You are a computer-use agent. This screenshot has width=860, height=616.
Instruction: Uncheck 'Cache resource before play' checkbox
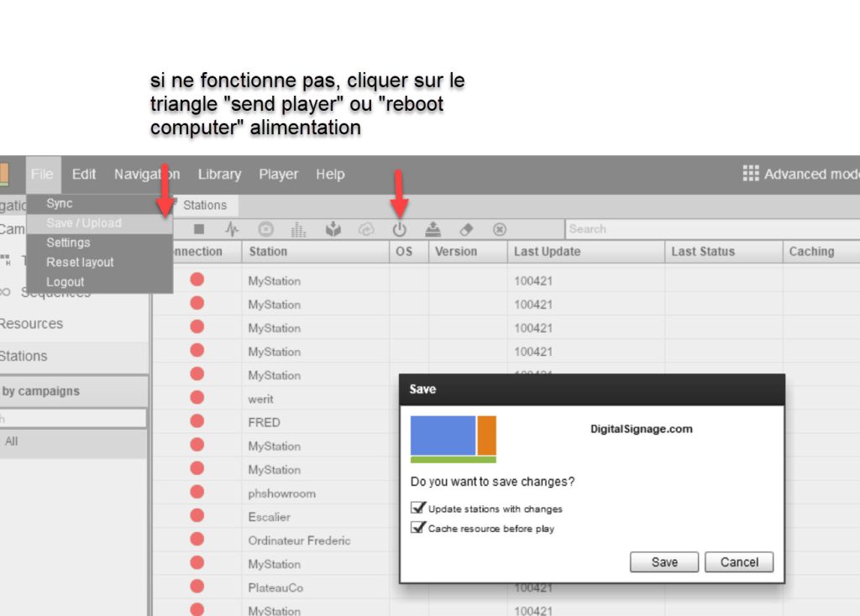pos(417,528)
